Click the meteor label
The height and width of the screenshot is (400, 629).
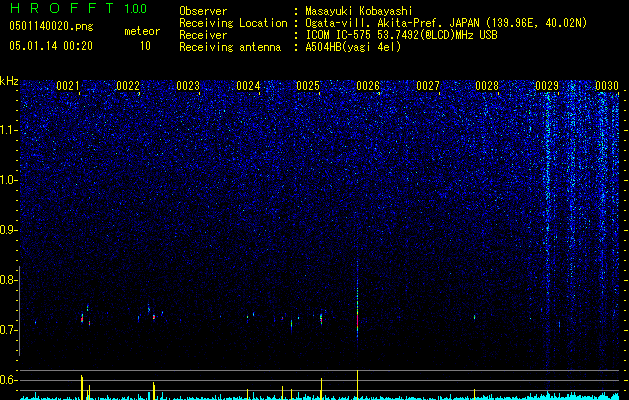tap(142, 31)
